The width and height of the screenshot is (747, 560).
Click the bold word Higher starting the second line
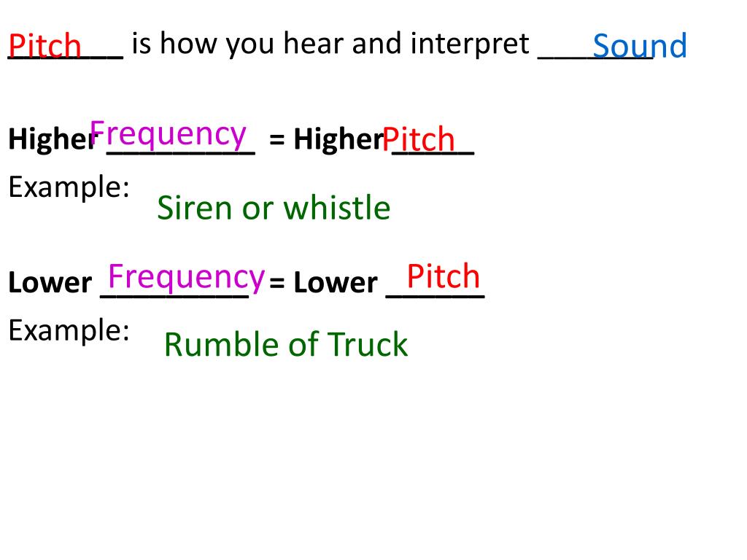(52, 139)
